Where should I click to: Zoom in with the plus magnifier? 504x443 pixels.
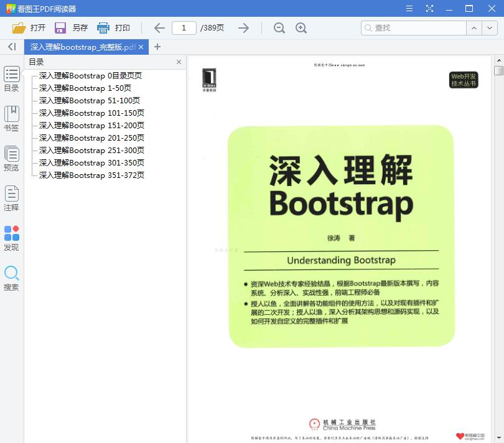coord(301,28)
